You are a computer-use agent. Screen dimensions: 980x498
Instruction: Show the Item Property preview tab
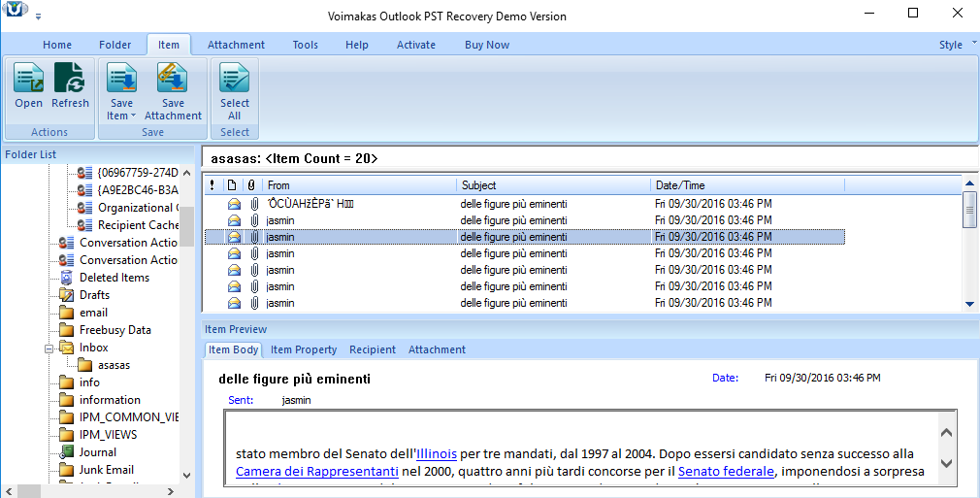pos(303,349)
